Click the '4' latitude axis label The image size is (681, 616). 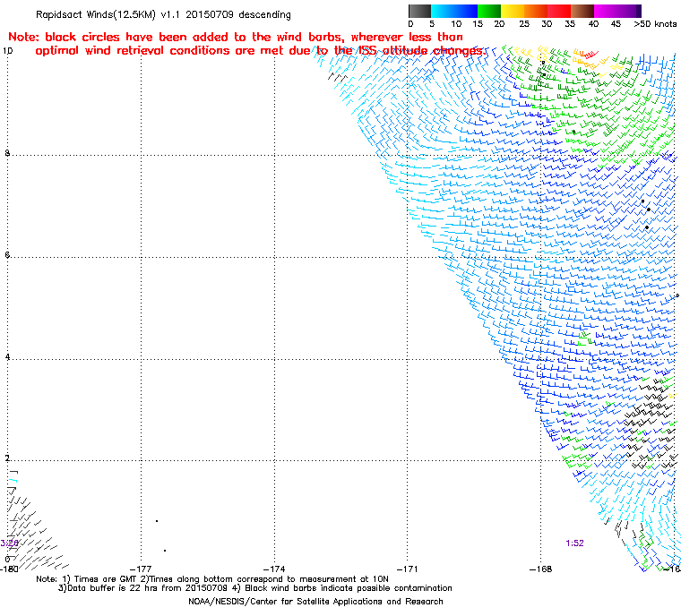(x=7, y=357)
